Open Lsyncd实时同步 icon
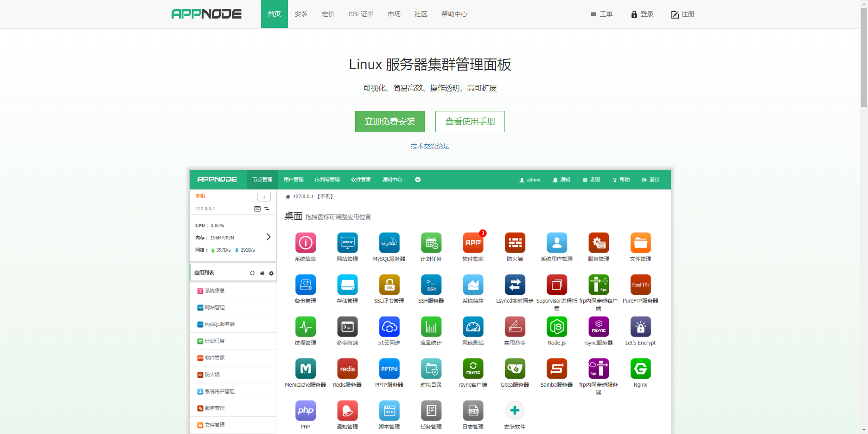This screenshot has height=434, width=868. pyautogui.click(x=515, y=285)
